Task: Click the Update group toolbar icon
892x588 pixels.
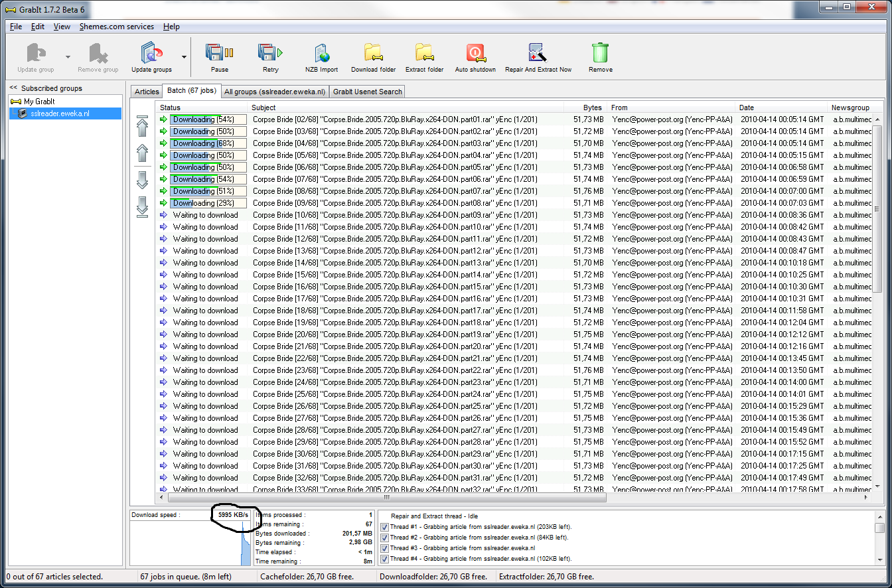Action: (x=35, y=58)
